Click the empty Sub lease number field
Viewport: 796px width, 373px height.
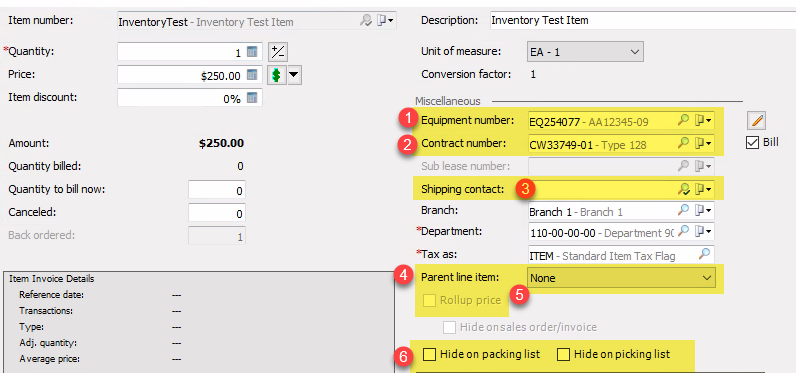coord(621,166)
